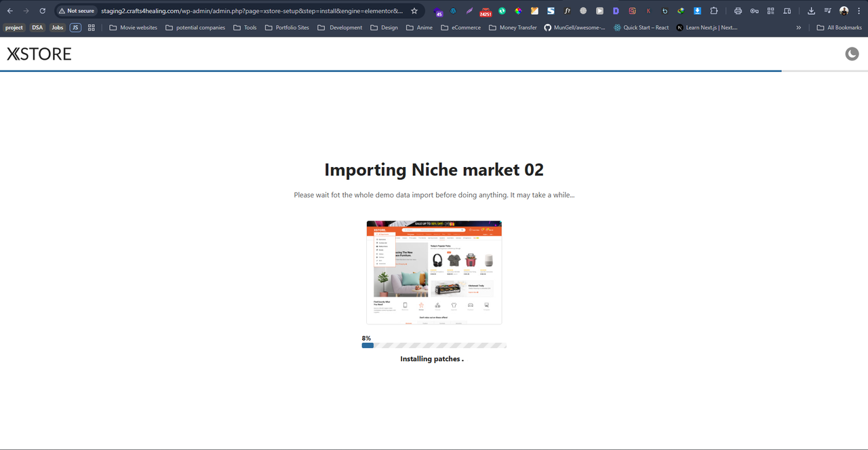The height and width of the screenshot is (450, 868).
Task: Click the printer icon in the toolbar
Action: [x=738, y=11]
